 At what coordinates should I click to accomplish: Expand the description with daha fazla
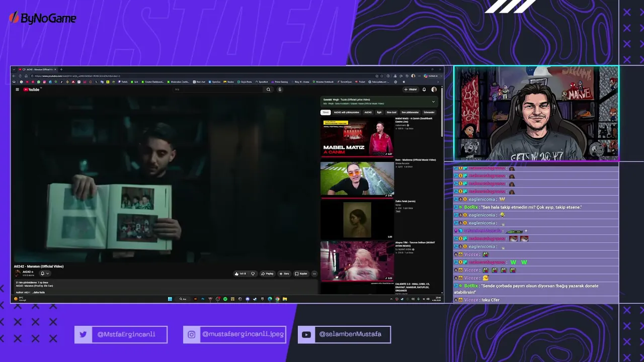click(39, 292)
